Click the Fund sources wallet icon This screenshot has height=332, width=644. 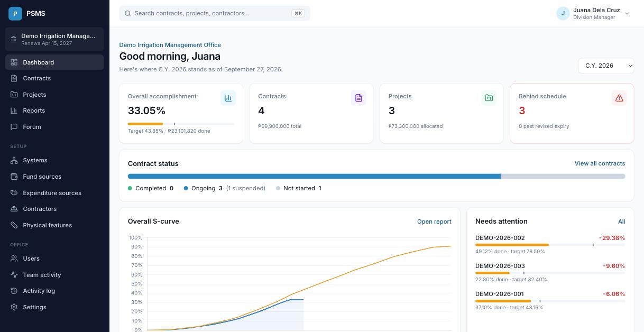pos(14,177)
